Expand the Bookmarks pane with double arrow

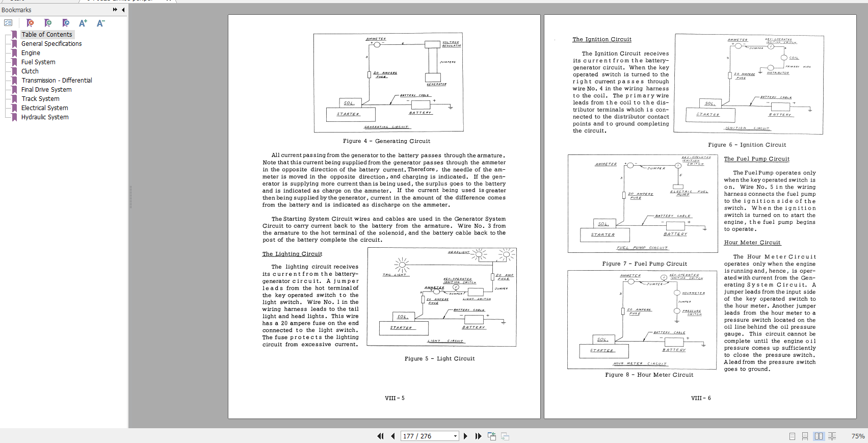click(x=115, y=10)
